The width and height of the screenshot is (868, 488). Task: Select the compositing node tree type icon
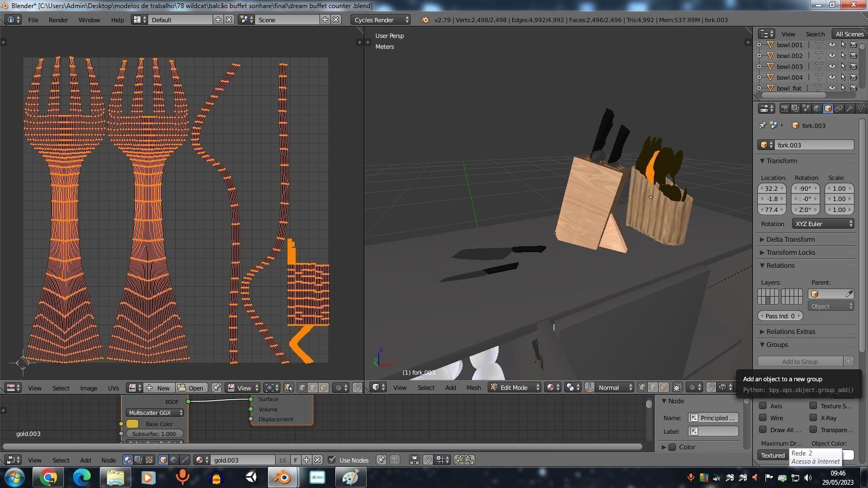[x=138, y=460]
